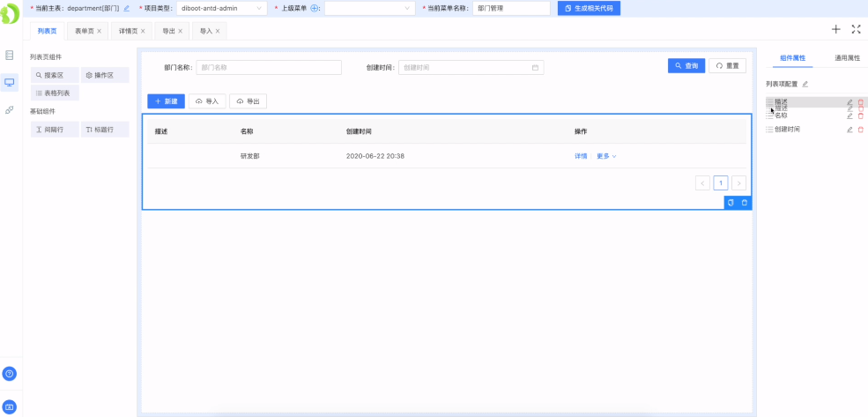Click the 详情 link in the table row
This screenshot has height=417, width=868.
581,156
